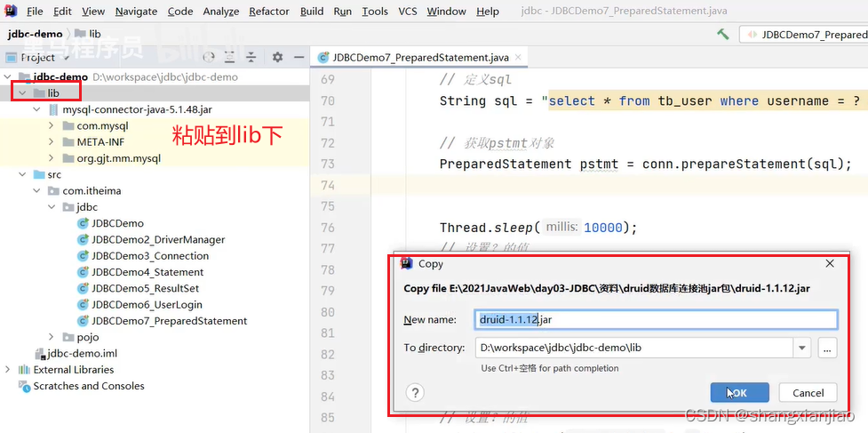Open Project panel settings gear

(x=277, y=57)
